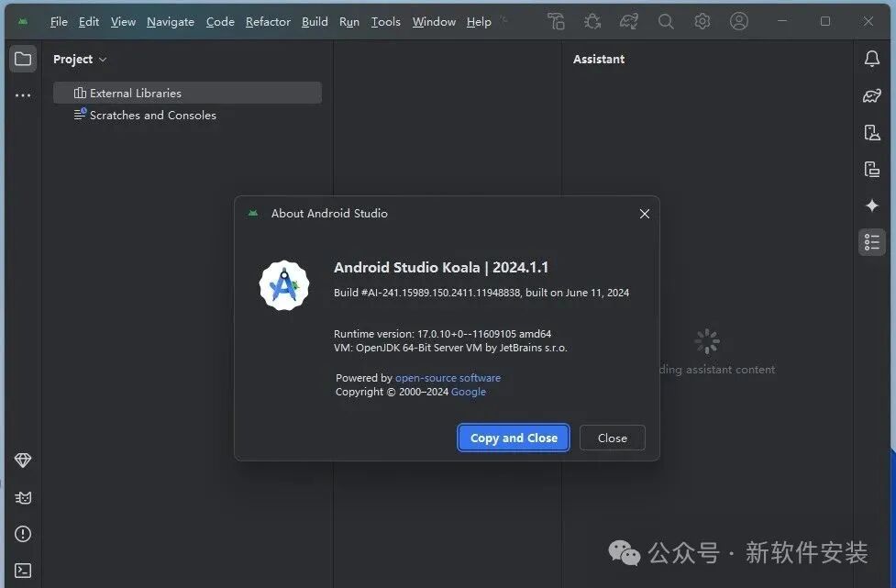This screenshot has height=588, width=896.
Task: Click the Debug bug icon in toolbar
Action: coord(592,22)
